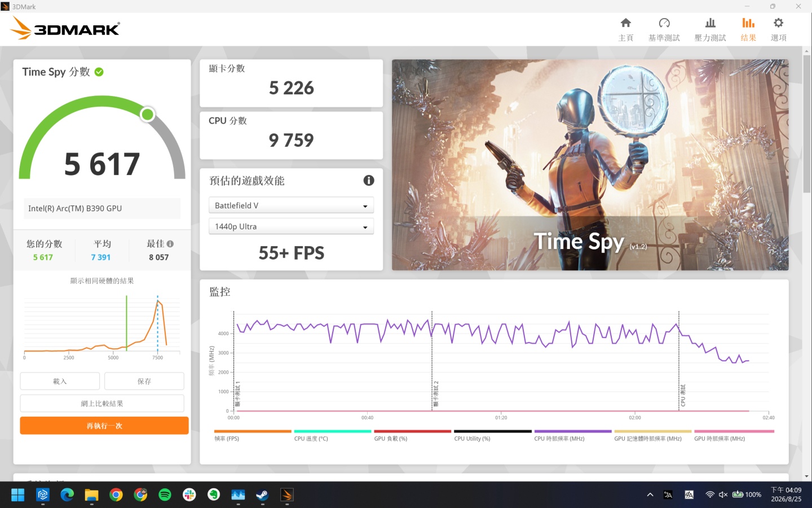Open the Benchmarks (基準測試) gauge icon

pyautogui.click(x=664, y=23)
